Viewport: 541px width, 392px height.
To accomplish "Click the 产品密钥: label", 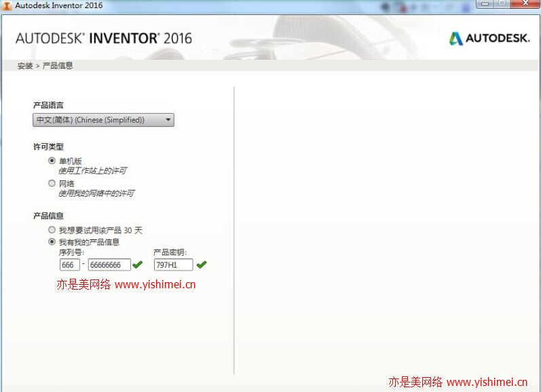I will (x=170, y=252).
